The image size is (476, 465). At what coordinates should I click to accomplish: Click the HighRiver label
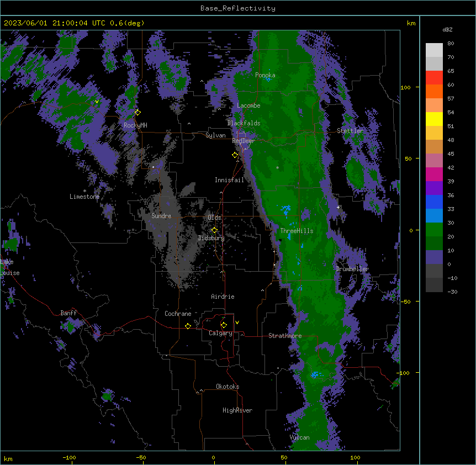point(237,410)
